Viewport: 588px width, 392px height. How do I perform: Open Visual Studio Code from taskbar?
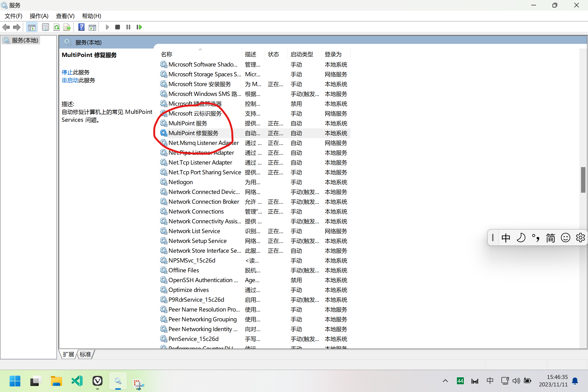coord(77,381)
